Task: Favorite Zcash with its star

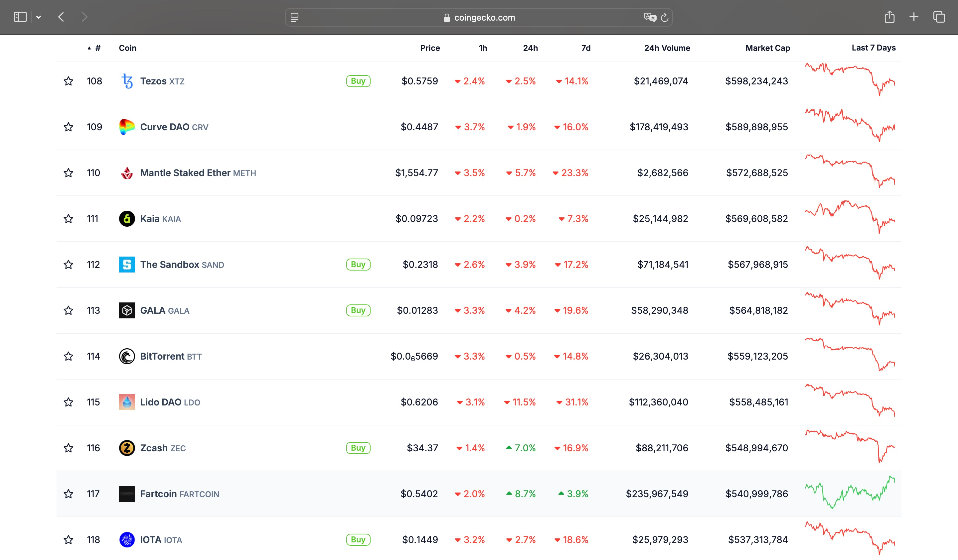Action: (x=69, y=448)
